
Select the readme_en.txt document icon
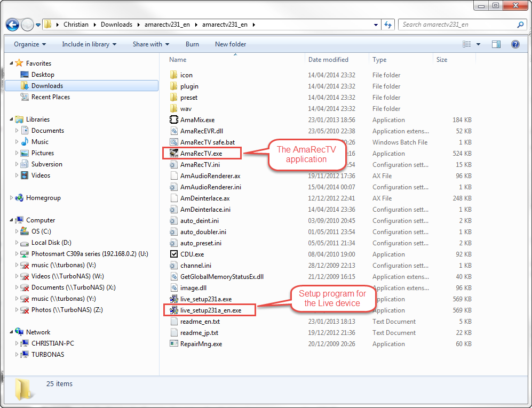174,321
